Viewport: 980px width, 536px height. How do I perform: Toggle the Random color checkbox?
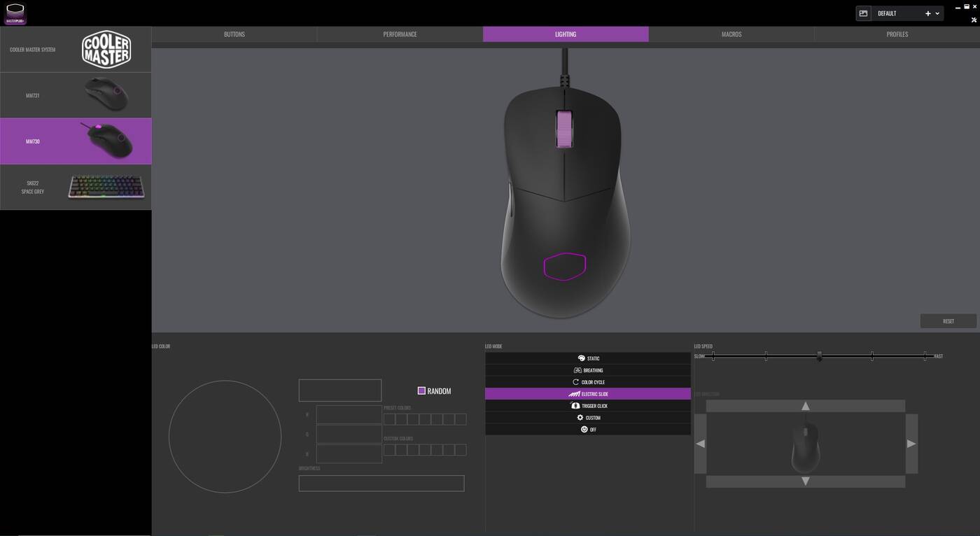point(421,390)
